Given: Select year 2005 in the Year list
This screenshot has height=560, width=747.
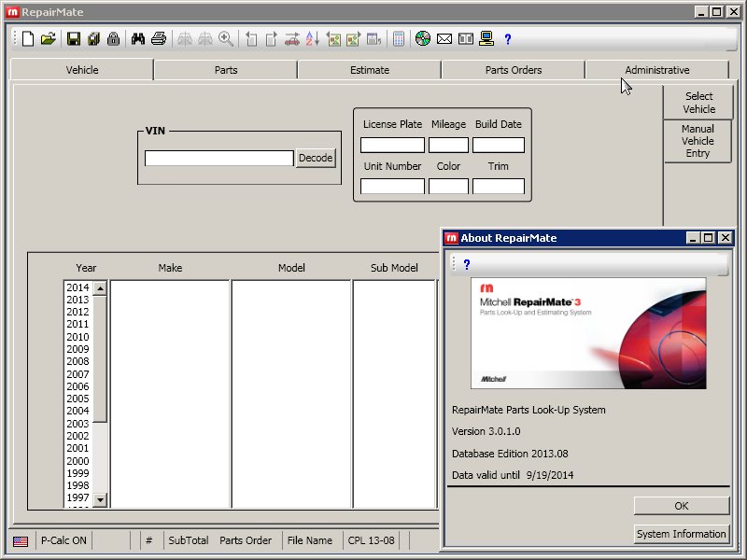Looking at the screenshot, I should pyautogui.click(x=78, y=399).
